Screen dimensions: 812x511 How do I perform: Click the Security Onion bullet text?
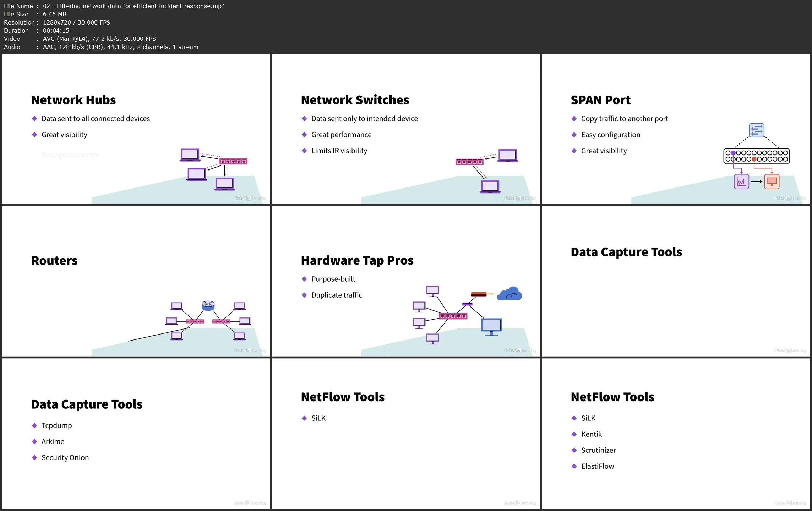pyautogui.click(x=65, y=457)
